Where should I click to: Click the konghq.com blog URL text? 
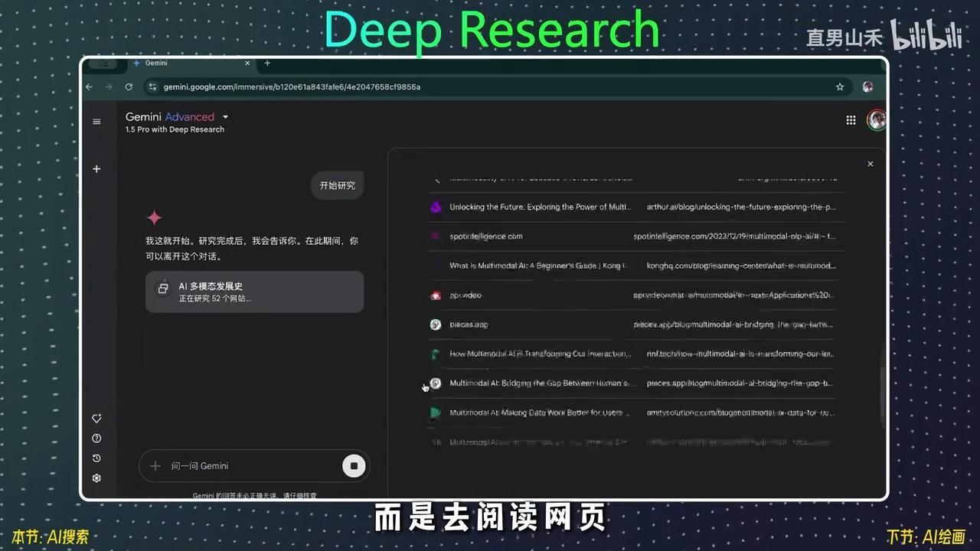741,266
